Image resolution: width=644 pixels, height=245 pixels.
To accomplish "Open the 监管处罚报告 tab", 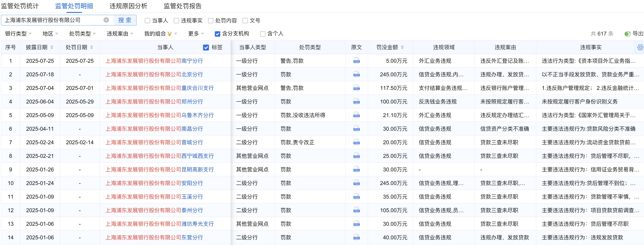I will pyautogui.click(x=182, y=6).
